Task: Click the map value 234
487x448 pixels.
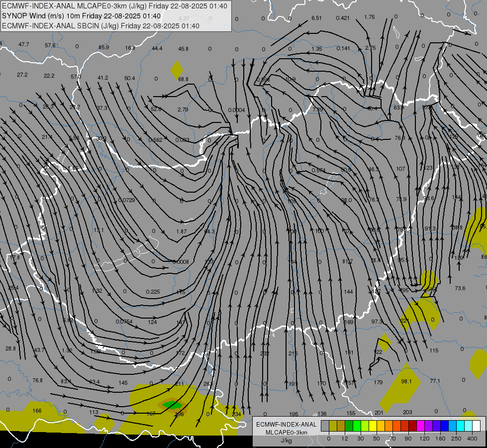Action: 236,415
